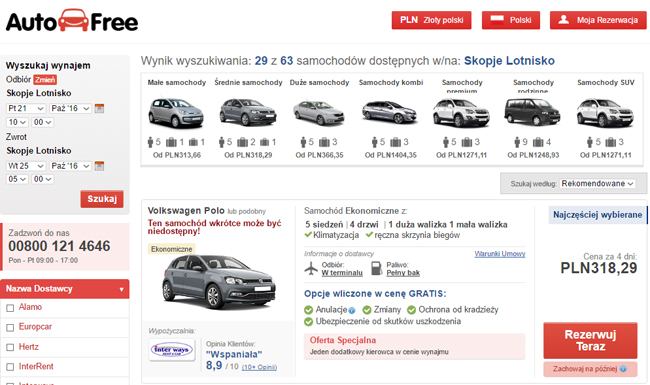
Task: Select the Samochody kombi category tab
Action: [x=391, y=82]
